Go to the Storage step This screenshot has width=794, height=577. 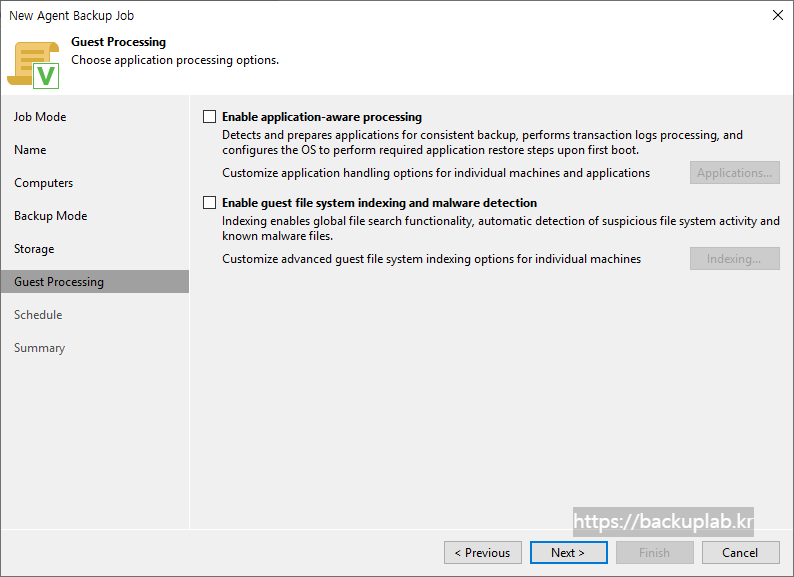pyautogui.click(x=34, y=249)
